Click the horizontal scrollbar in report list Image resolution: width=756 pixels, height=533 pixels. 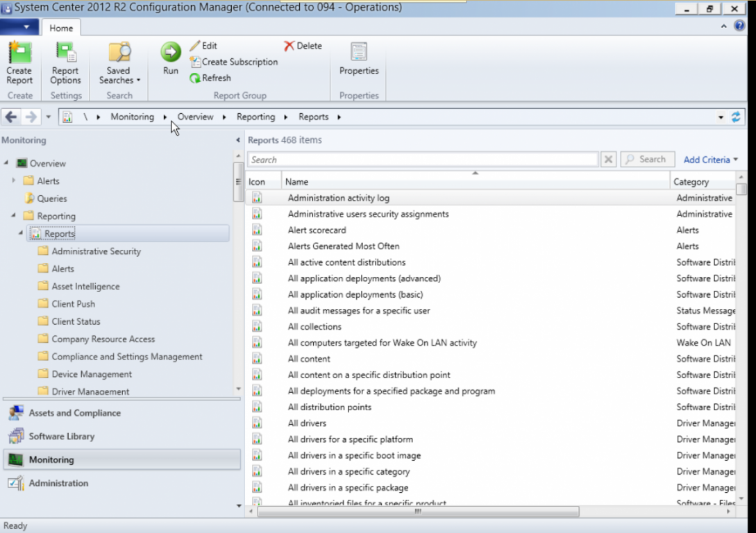coord(418,511)
